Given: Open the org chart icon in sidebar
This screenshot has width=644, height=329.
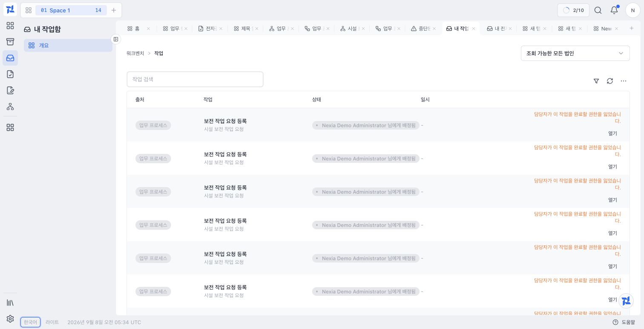Looking at the screenshot, I should [x=10, y=107].
